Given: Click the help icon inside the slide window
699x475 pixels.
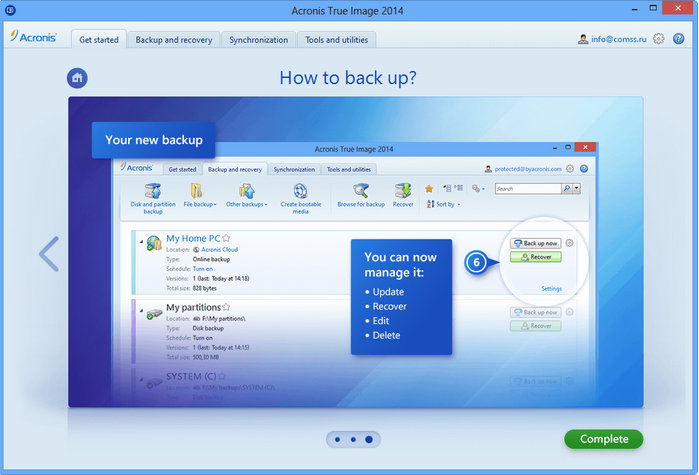Looking at the screenshot, I should coord(584,168).
